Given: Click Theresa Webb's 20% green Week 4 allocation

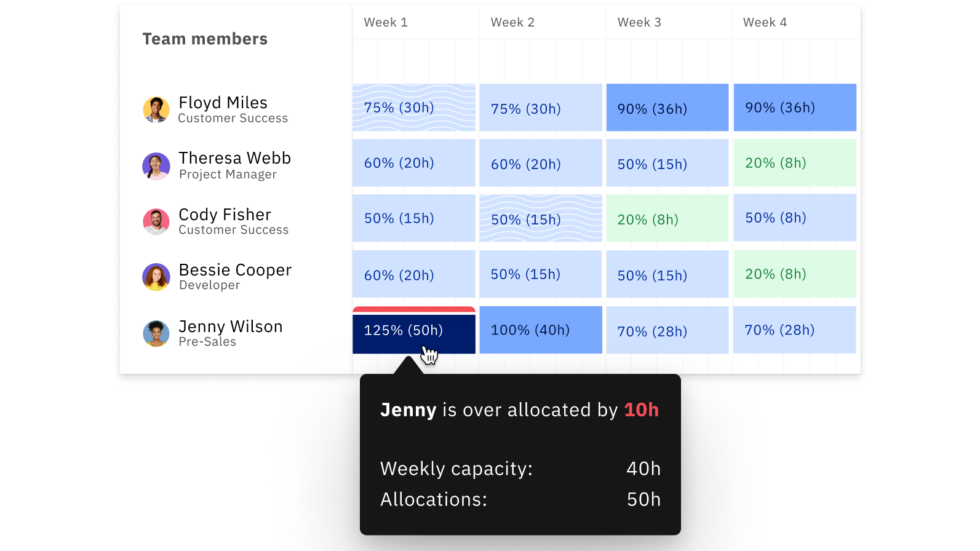Looking at the screenshot, I should pyautogui.click(x=794, y=162).
